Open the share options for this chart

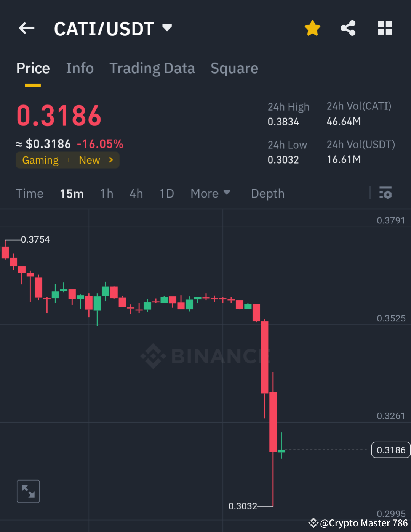(x=348, y=28)
